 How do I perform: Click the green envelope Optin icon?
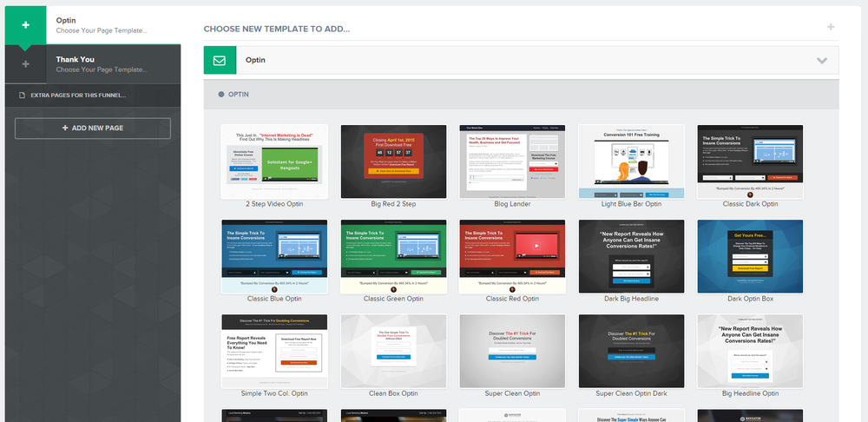coord(220,61)
